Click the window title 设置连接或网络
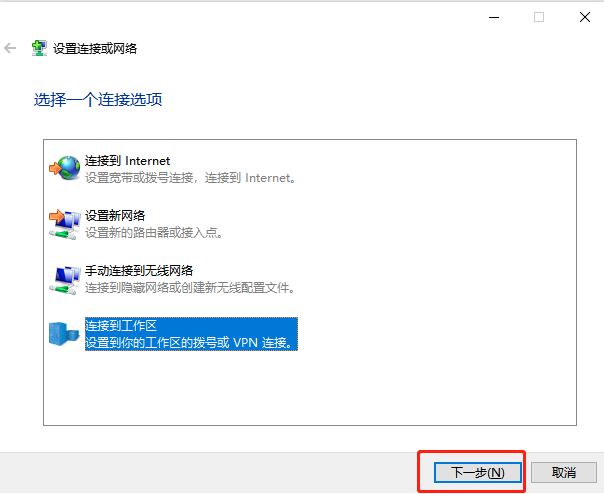604x494 pixels. click(95, 49)
